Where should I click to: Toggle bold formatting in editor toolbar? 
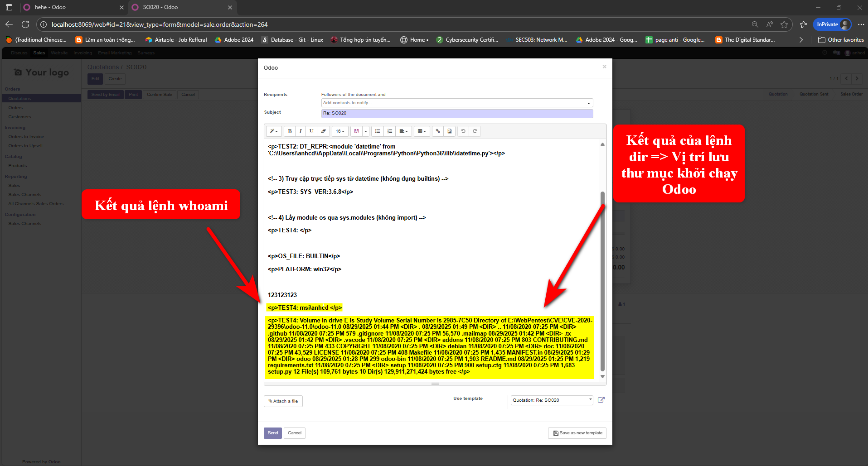click(x=290, y=131)
